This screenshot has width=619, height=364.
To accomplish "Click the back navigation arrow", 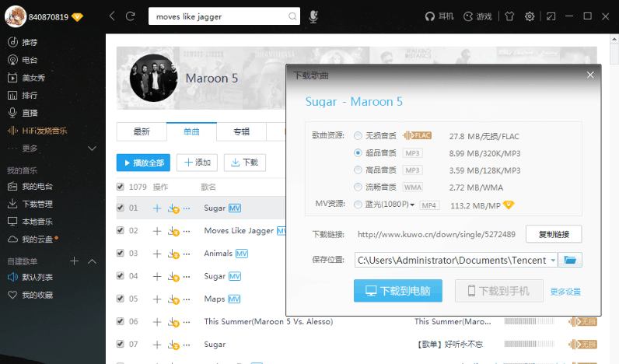I will coord(112,16).
